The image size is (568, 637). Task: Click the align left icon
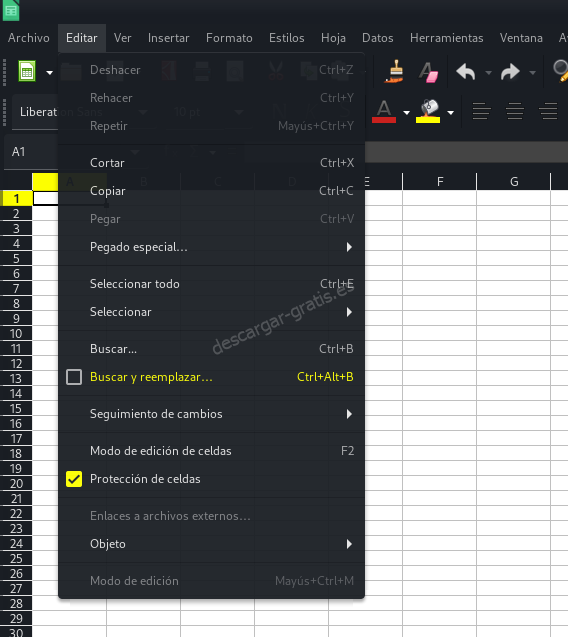481,111
